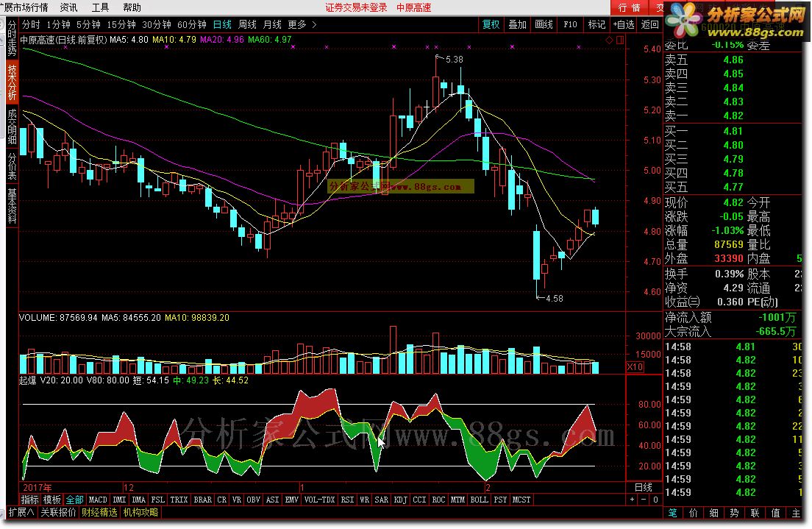Screen dimensions: 812x529
Task: Expand the 扩展 panel
Action: coord(22,512)
